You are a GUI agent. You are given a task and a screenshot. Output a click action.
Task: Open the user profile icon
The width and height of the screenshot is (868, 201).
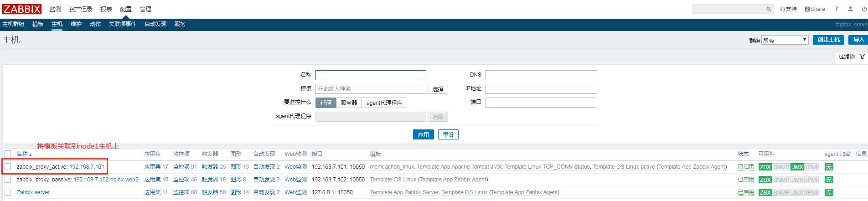[x=850, y=9]
